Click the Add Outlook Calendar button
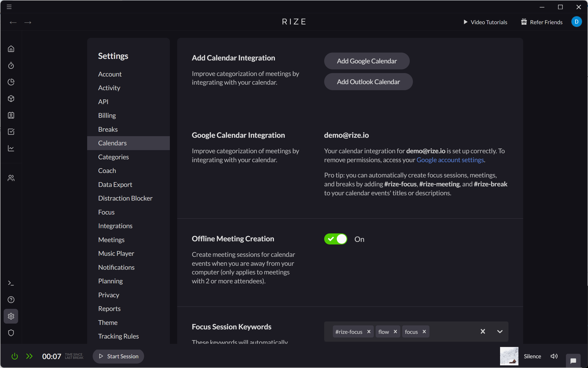 click(368, 82)
